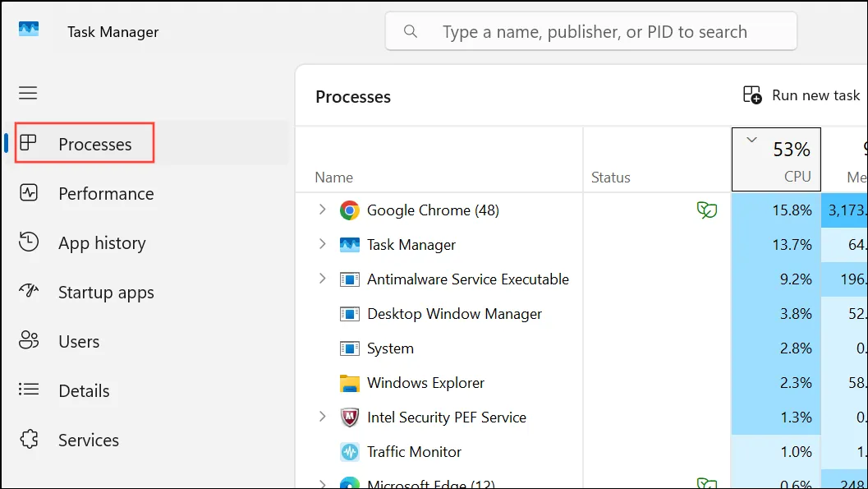Open Services via the puzzle icon

tap(29, 439)
